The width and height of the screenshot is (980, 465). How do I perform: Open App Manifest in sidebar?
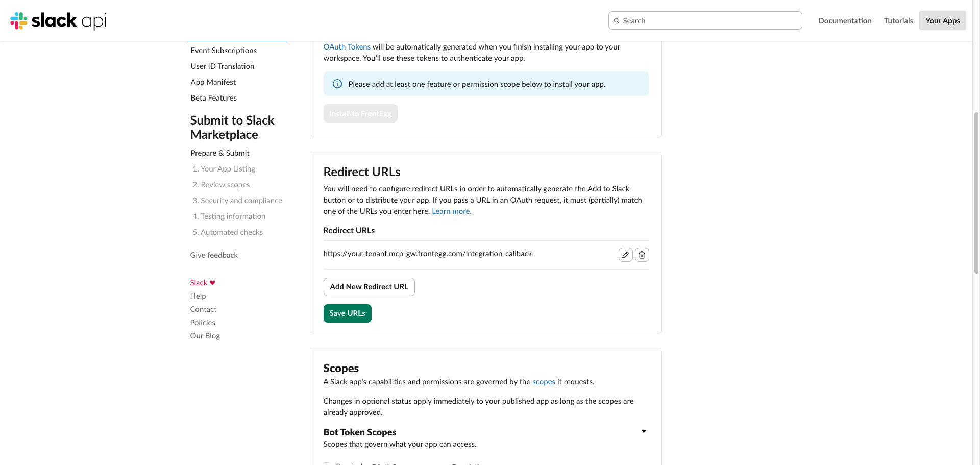(213, 82)
